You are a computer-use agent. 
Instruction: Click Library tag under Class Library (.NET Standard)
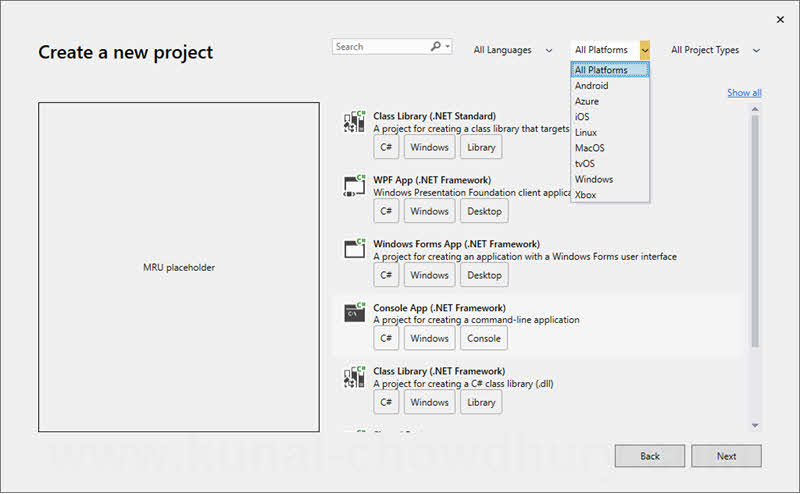click(481, 147)
